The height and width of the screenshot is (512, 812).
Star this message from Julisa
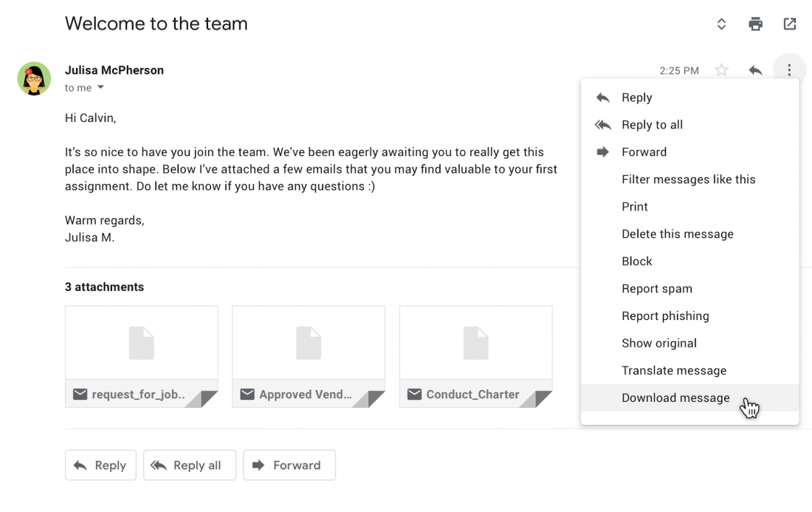coord(721,71)
